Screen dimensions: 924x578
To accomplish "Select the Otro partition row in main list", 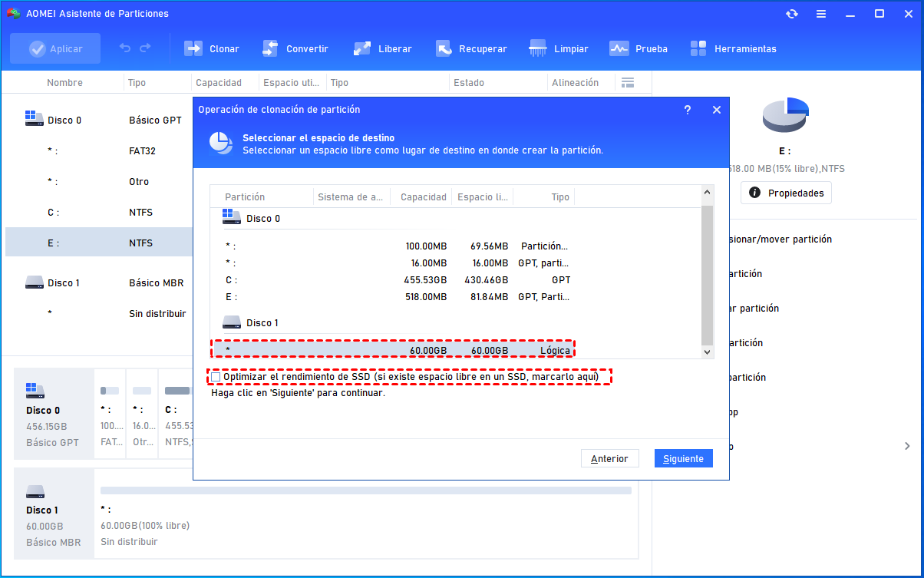I will [98, 181].
